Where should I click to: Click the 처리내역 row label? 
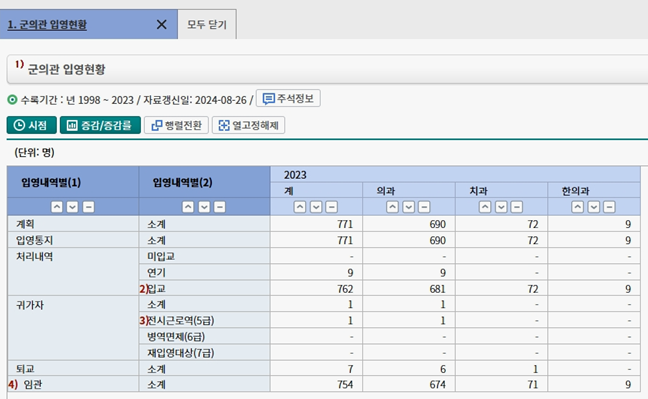click(34, 256)
